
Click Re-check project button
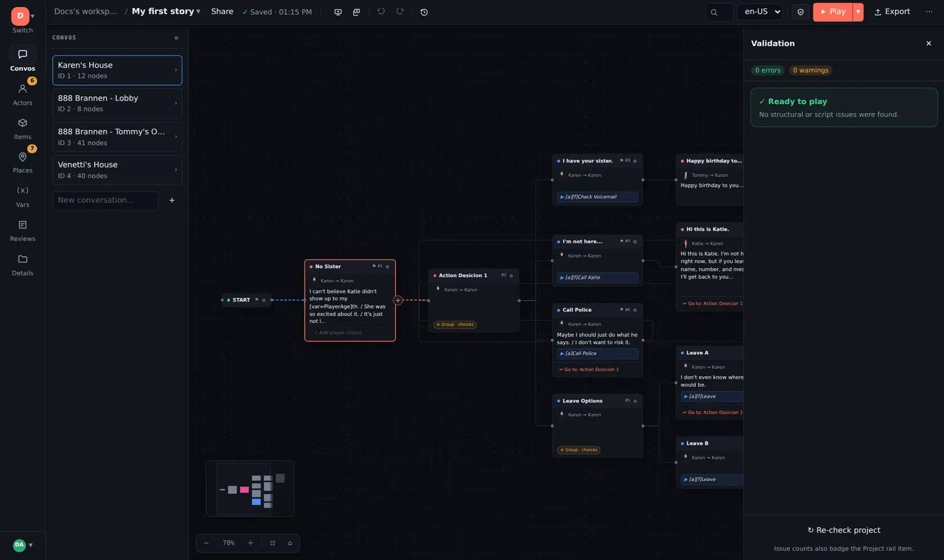coord(844,530)
